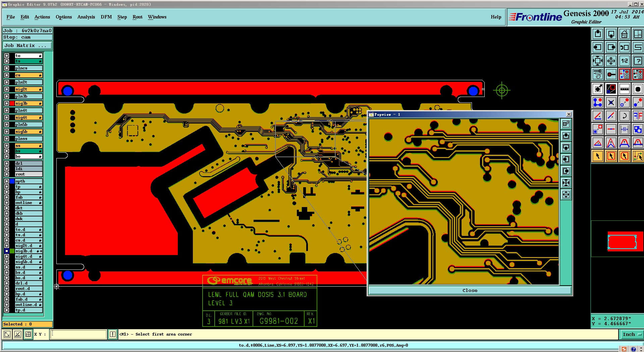
Task: Click the pan right icon
Action: tap(611, 47)
